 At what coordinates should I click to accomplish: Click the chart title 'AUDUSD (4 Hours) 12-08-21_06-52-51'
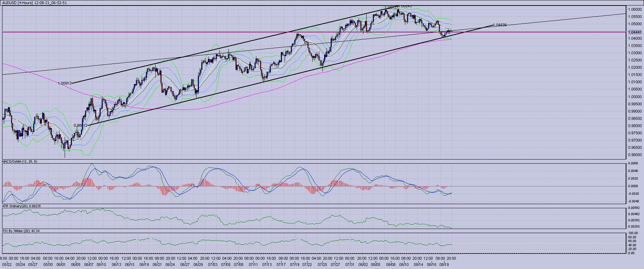click(35, 3)
